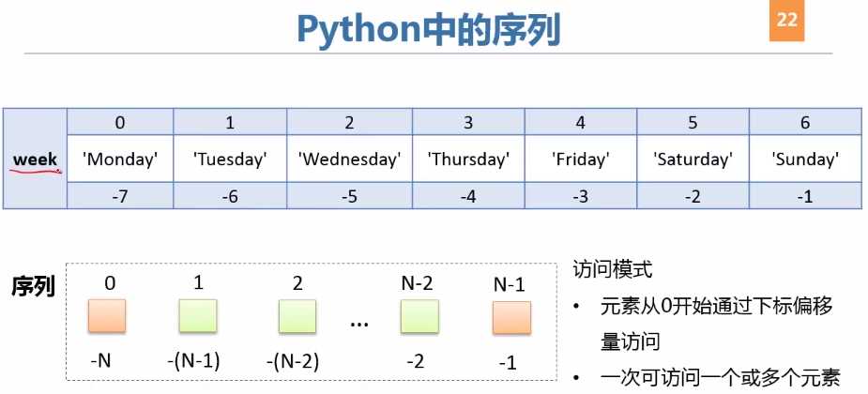Click the "访问模式" heading text
Image resolution: width=868 pixels, height=394 pixels.
[x=612, y=269]
